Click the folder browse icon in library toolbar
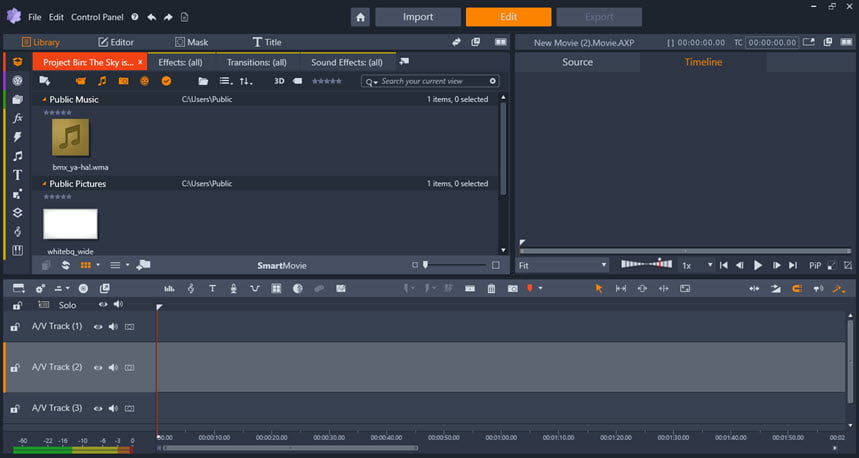This screenshot has width=859, height=458. [203, 81]
